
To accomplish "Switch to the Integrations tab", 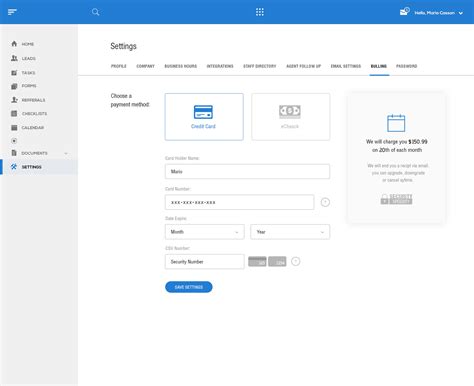I will (220, 66).
